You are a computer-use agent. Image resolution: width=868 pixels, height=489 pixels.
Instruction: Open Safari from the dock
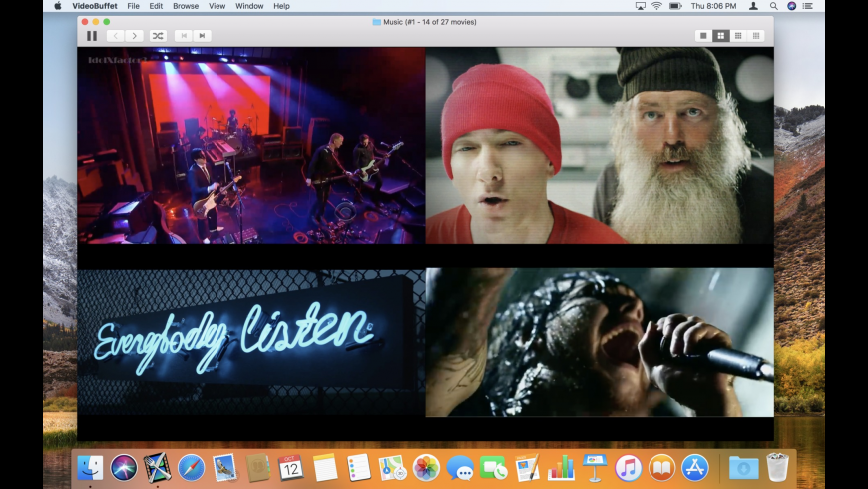point(191,468)
